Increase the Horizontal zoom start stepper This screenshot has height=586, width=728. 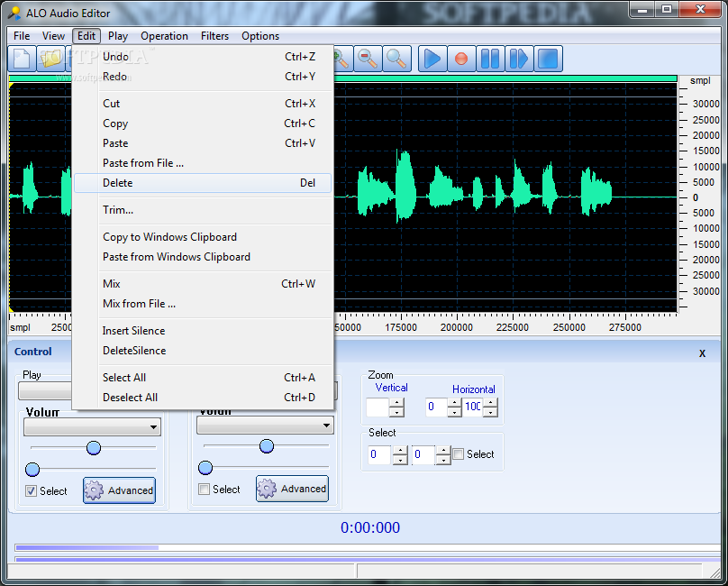click(454, 402)
